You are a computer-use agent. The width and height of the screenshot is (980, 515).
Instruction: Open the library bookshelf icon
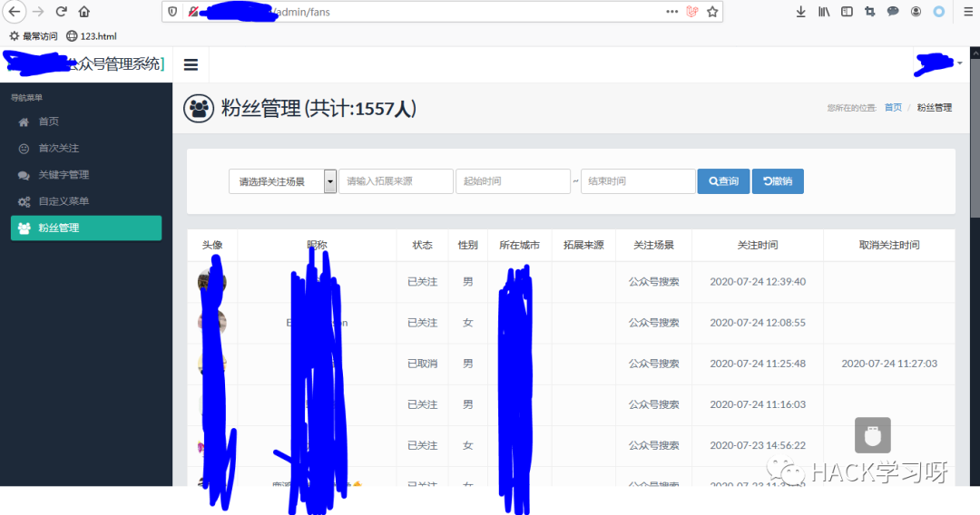click(x=824, y=11)
